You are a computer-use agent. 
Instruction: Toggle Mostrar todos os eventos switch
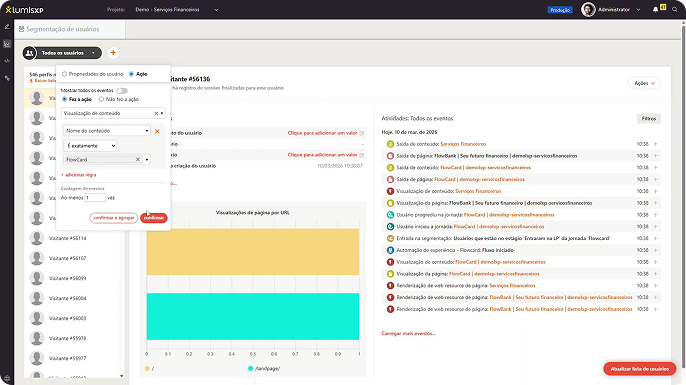tap(122, 91)
